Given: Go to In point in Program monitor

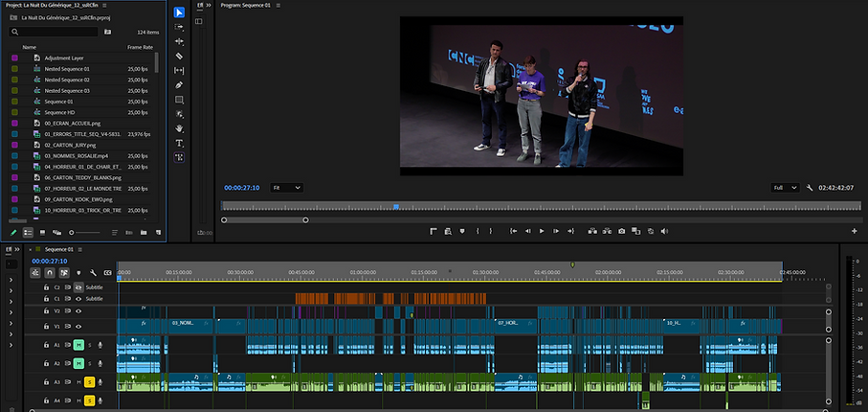Looking at the screenshot, I should coord(513,231).
